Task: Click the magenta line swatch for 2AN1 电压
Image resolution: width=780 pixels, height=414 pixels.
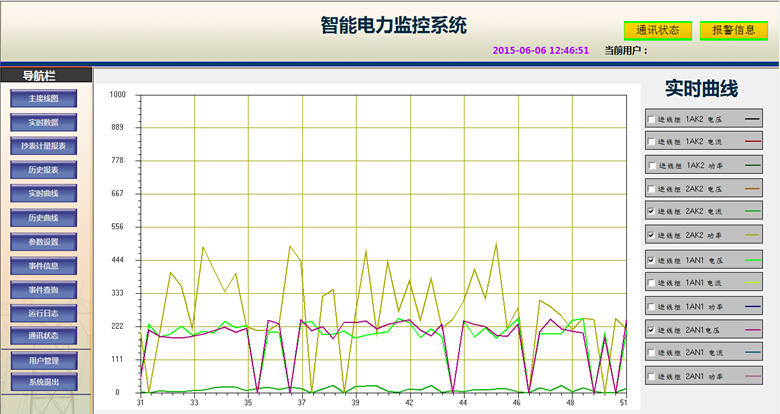Action: pyautogui.click(x=753, y=329)
